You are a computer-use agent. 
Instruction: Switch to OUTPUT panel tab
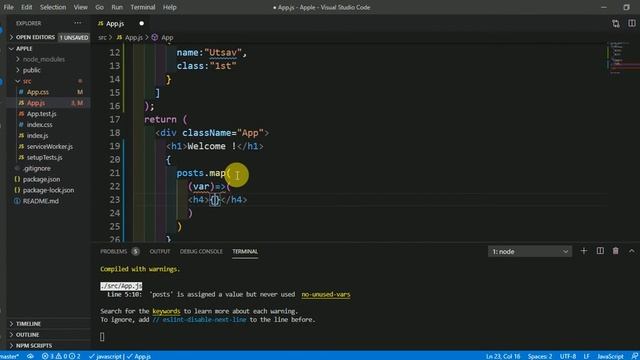(x=160, y=251)
